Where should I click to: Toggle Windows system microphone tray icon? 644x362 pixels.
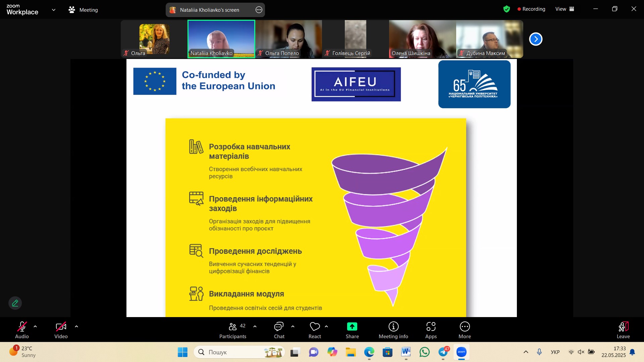[x=539, y=352]
